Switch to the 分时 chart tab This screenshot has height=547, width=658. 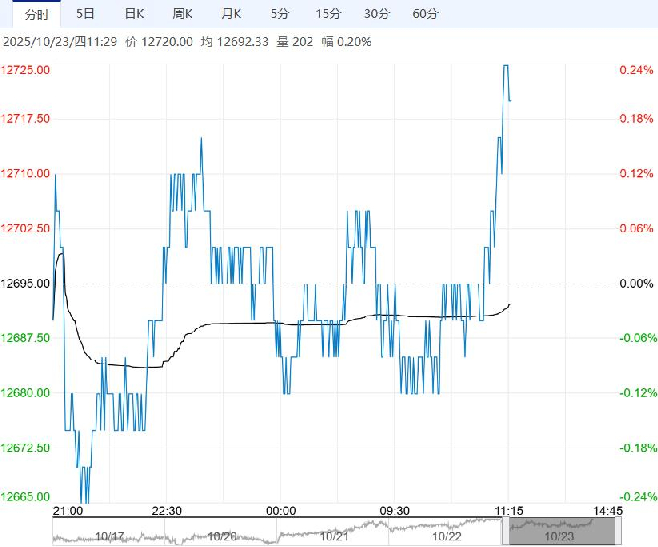tap(33, 14)
